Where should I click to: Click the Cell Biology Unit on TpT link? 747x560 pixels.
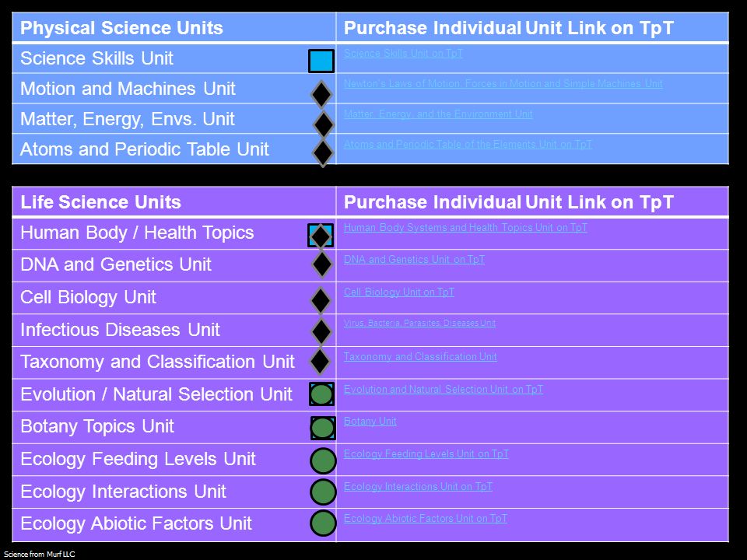[x=399, y=292]
